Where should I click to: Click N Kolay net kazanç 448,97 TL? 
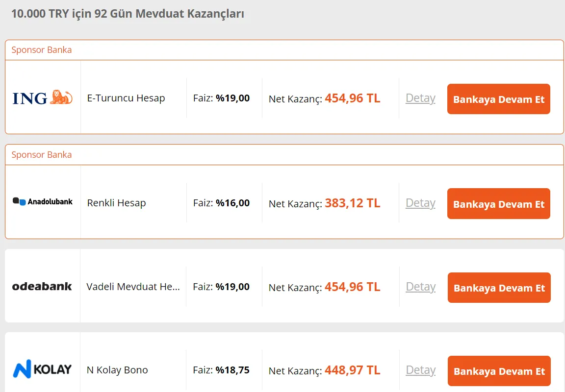point(352,370)
